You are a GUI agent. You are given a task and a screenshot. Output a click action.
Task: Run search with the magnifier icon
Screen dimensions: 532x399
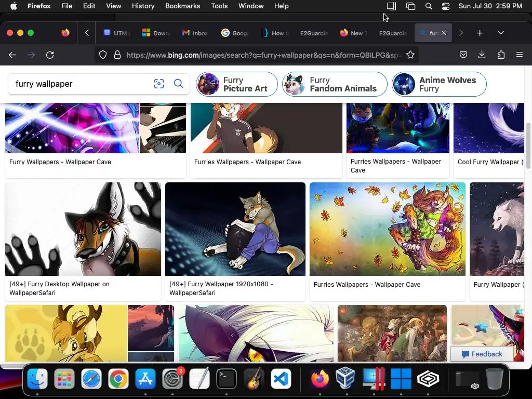point(179,84)
